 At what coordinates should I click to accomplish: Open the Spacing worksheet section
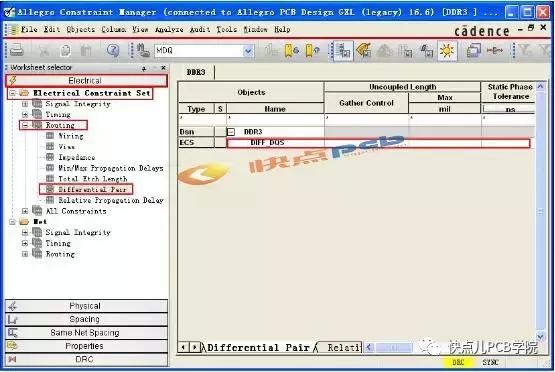point(86,319)
